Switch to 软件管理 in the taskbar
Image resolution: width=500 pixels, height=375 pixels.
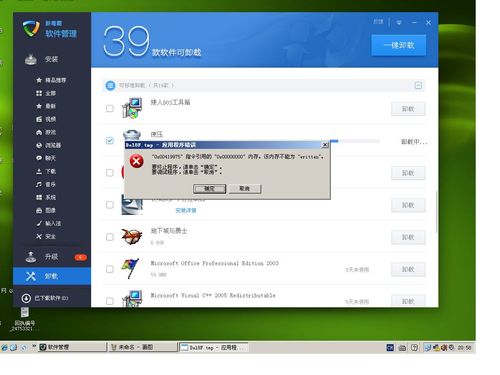pos(72,347)
